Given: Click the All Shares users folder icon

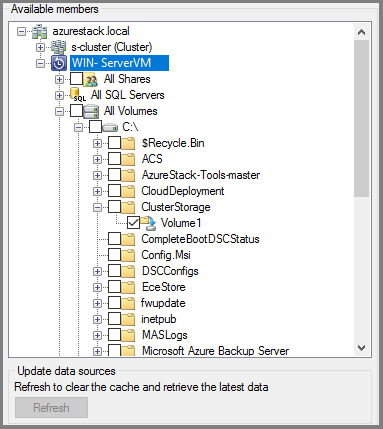Looking at the screenshot, I should point(90,79).
